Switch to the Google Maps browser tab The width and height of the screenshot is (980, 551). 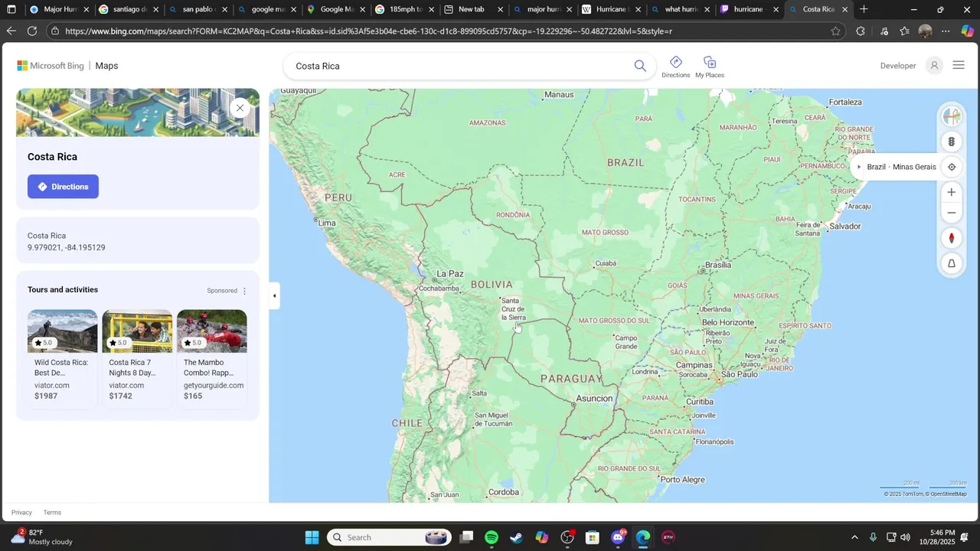click(335, 9)
